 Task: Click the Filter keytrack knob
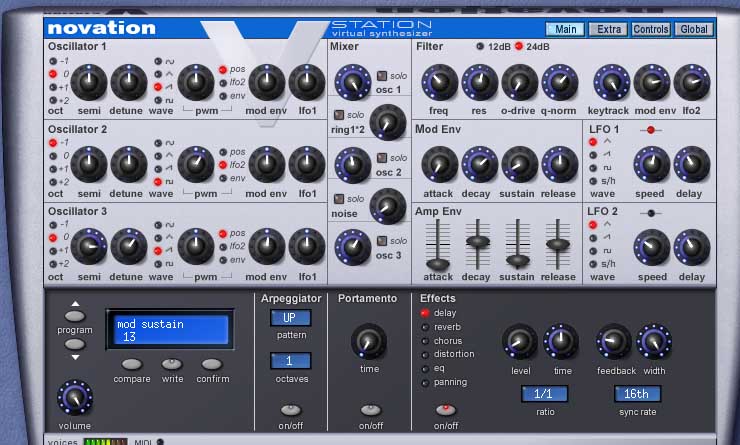[612, 82]
